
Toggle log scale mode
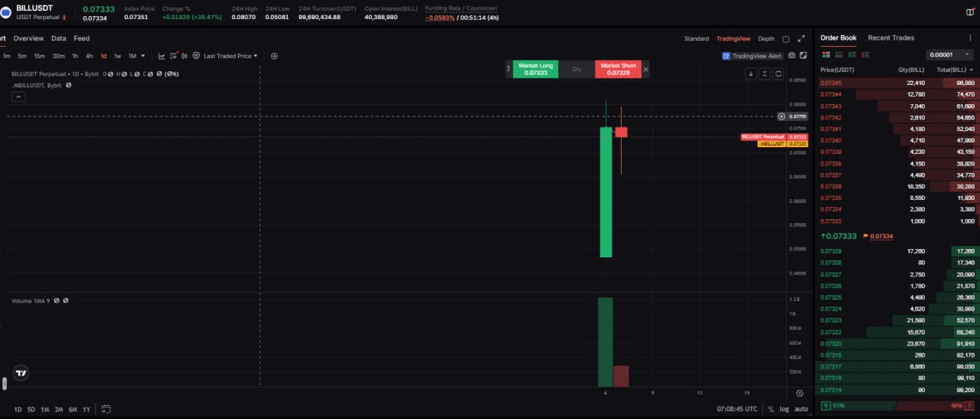tap(785, 409)
